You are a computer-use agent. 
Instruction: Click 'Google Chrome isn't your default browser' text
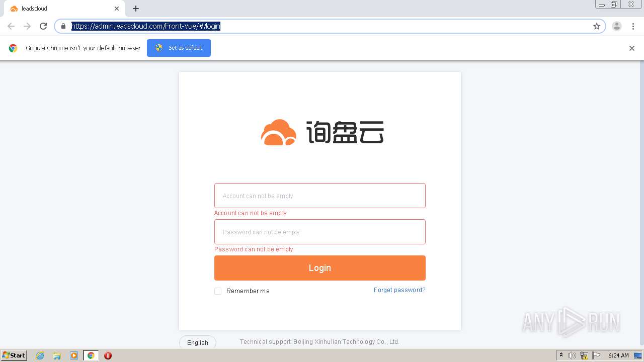83,48
